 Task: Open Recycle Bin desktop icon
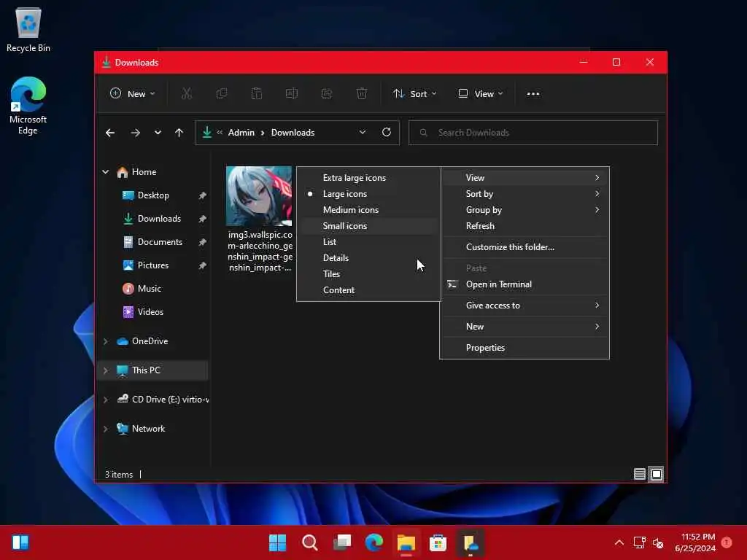[28, 29]
